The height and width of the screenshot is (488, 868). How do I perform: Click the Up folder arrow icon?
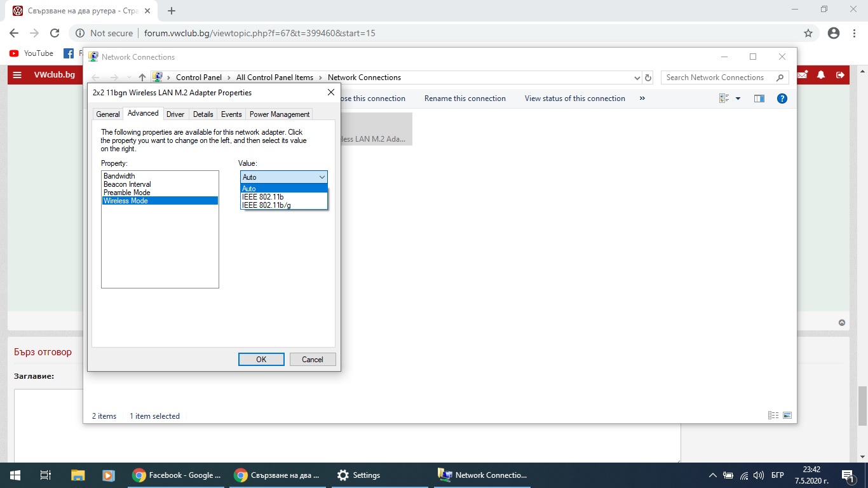[x=142, y=78]
